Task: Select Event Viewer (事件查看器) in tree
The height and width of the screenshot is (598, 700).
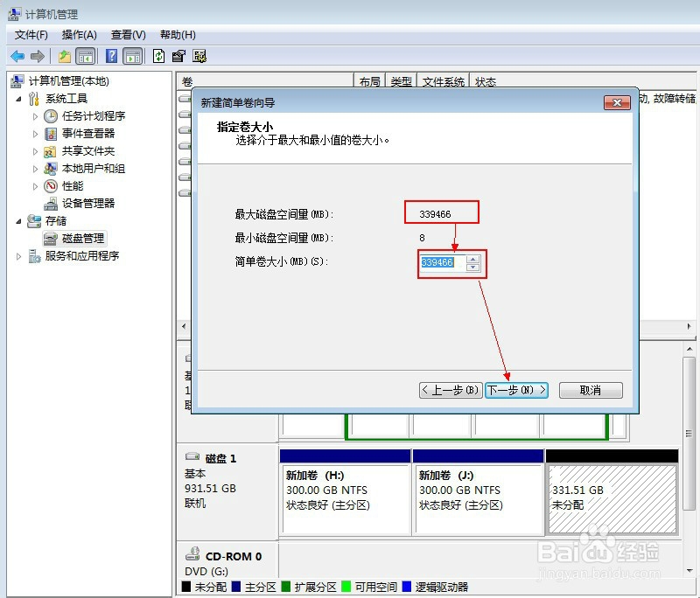Action: point(88,134)
